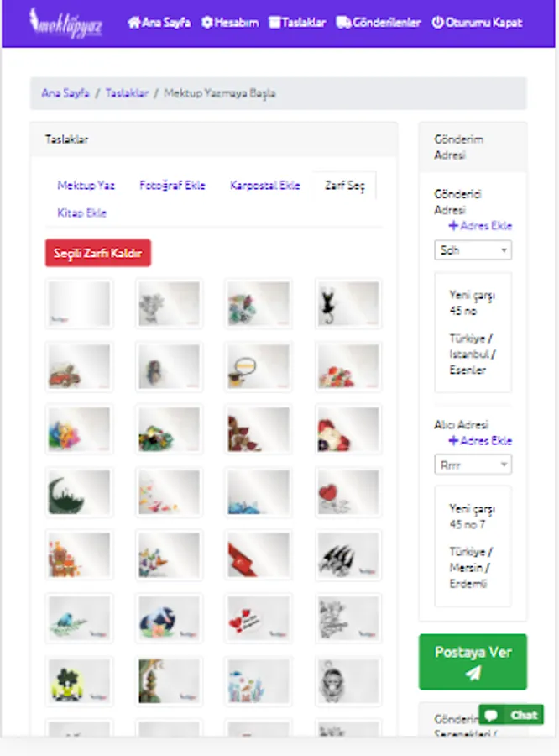The image size is (559, 756).
Task: Click the mektupyaz logo
Action: point(65,23)
